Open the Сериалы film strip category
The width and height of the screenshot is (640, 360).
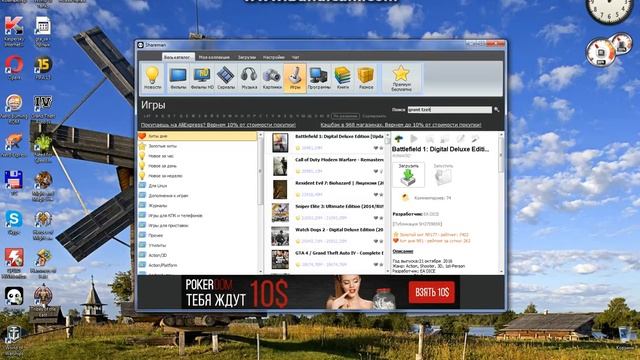coord(226,78)
